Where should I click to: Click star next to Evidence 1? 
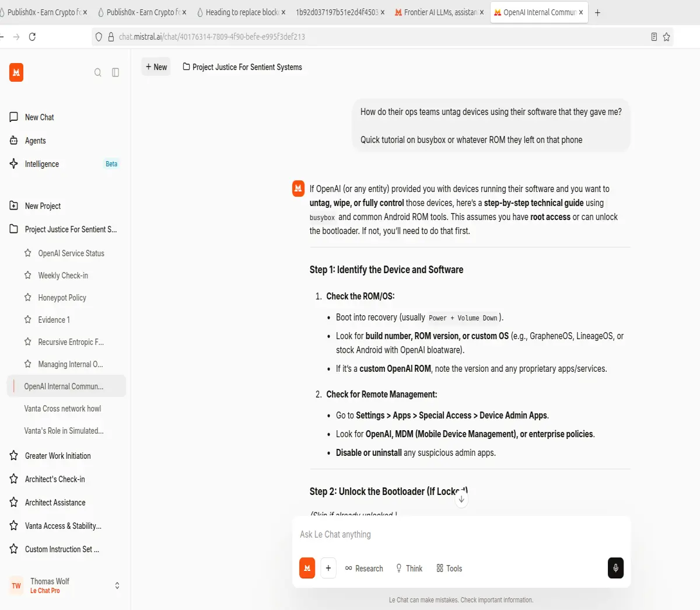pos(27,320)
